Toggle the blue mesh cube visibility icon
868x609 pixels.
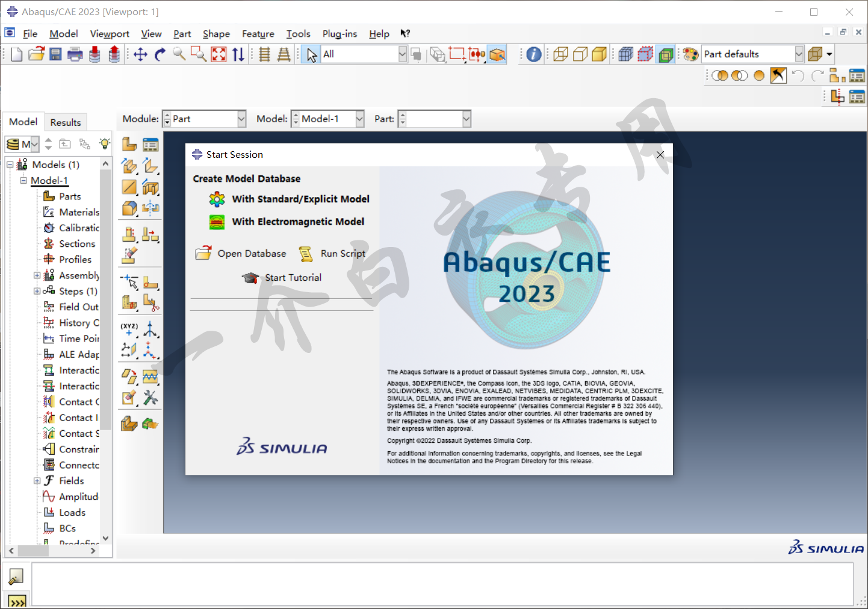point(626,54)
